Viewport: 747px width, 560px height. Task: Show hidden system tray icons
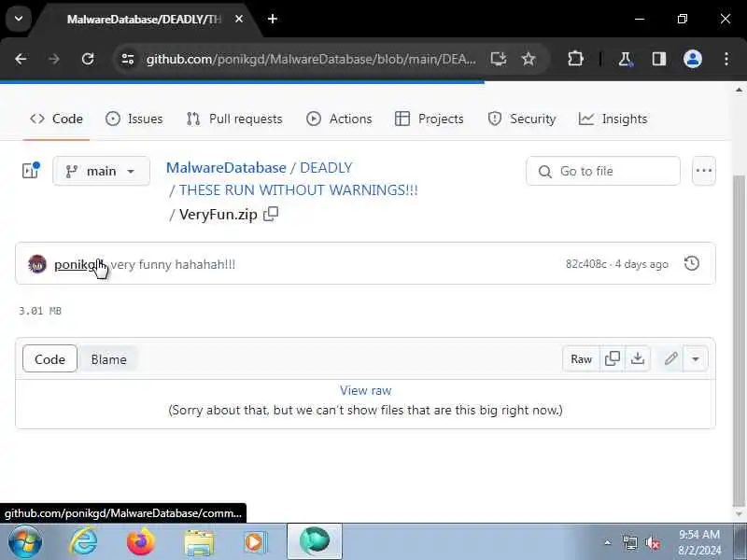point(608,542)
